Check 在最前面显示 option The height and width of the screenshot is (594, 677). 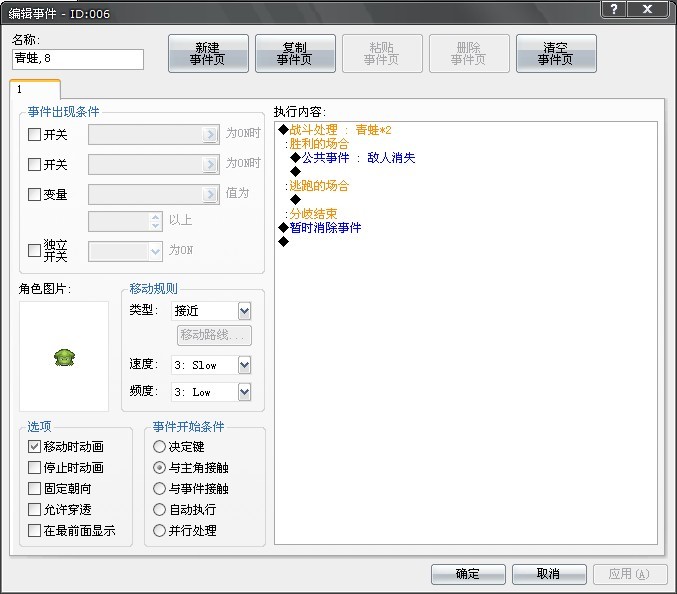click(x=34, y=530)
